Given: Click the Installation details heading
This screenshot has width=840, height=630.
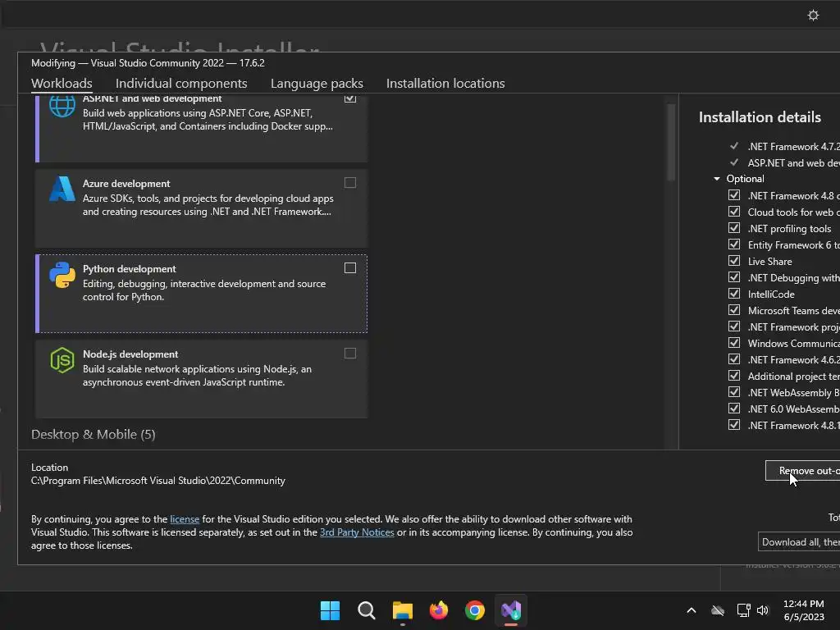Looking at the screenshot, I should pos(760,116).
